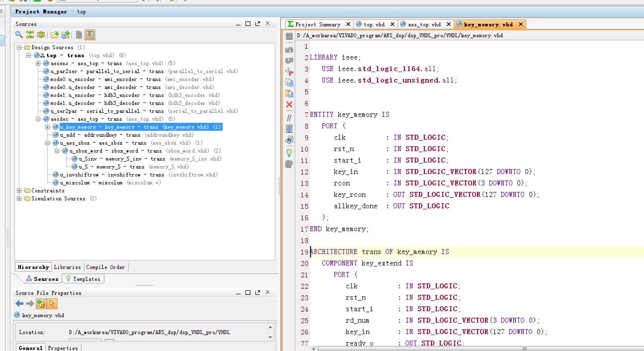Click the search icon in Sources toolbar

pos(19,35)
